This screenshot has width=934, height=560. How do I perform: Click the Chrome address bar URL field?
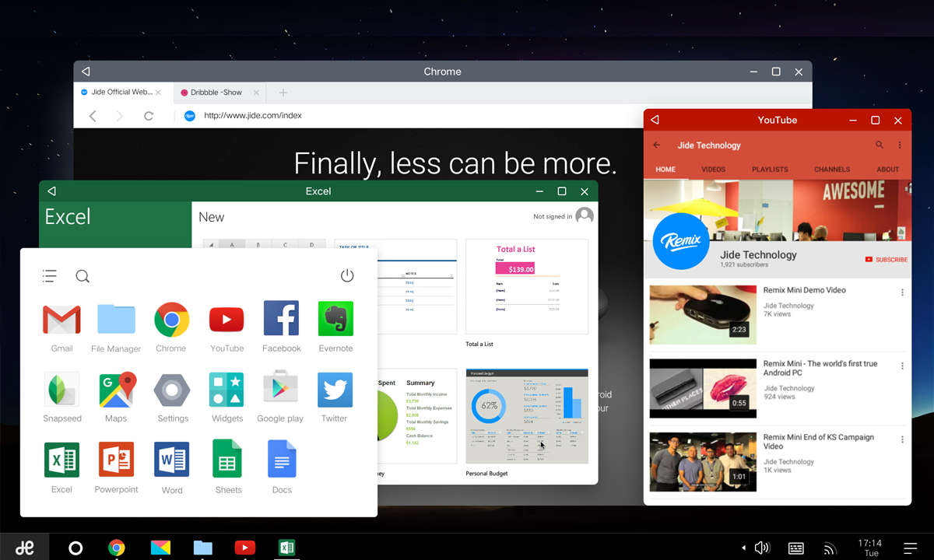click(x=253, y=115)
